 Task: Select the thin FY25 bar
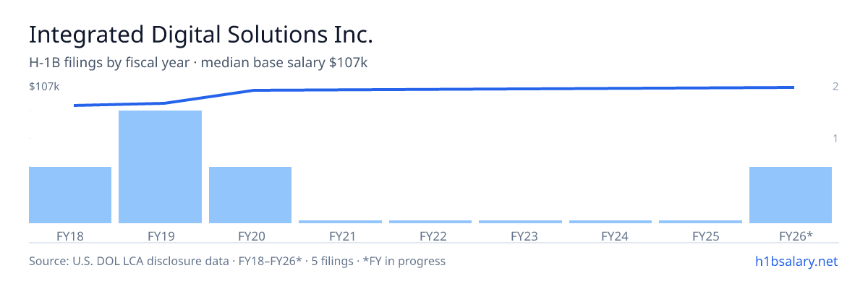tap(700, 222)
